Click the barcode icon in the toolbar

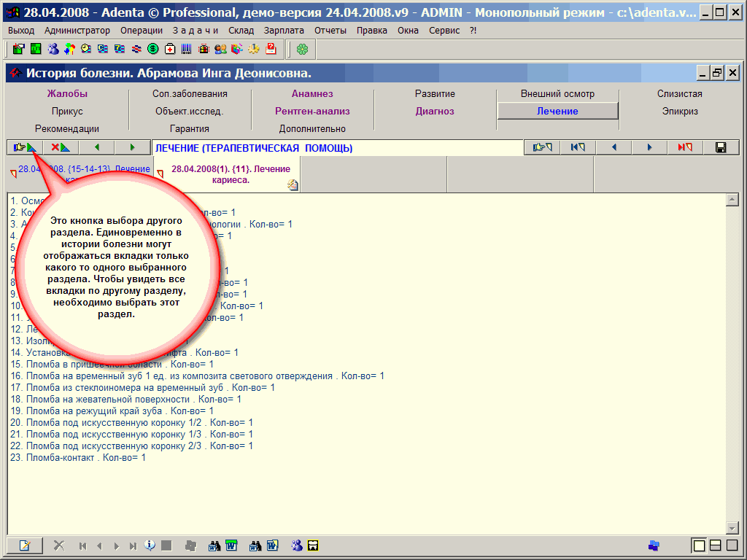point(187,49)
